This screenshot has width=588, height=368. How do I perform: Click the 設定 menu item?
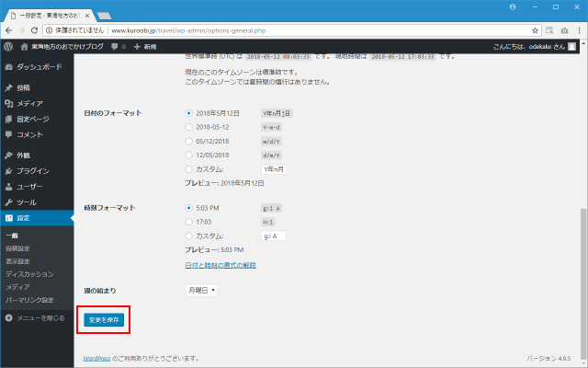coord(37,218)
